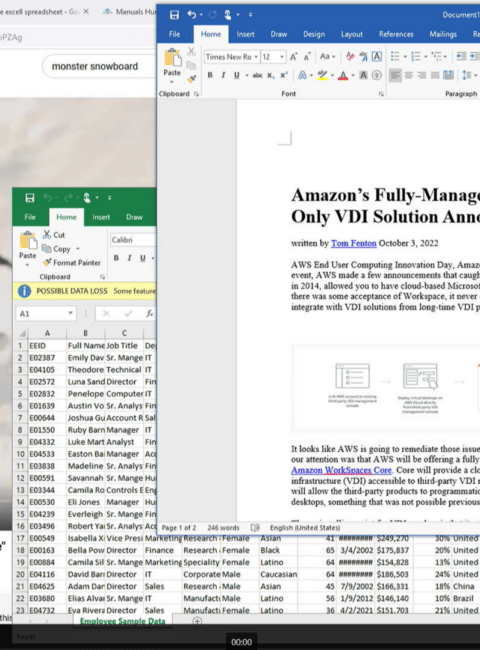Center text in Word

pyautogui.click(x=409, y=75)
